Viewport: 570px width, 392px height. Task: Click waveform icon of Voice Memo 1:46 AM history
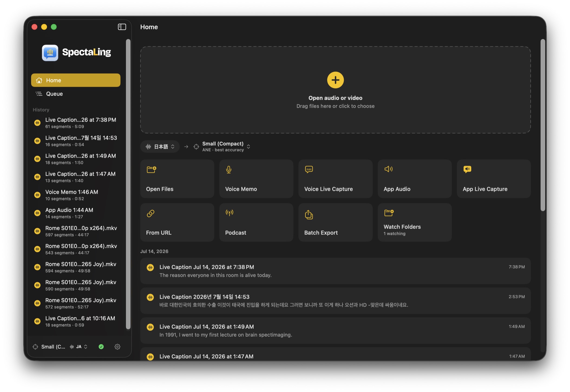(x=37, y=195)
